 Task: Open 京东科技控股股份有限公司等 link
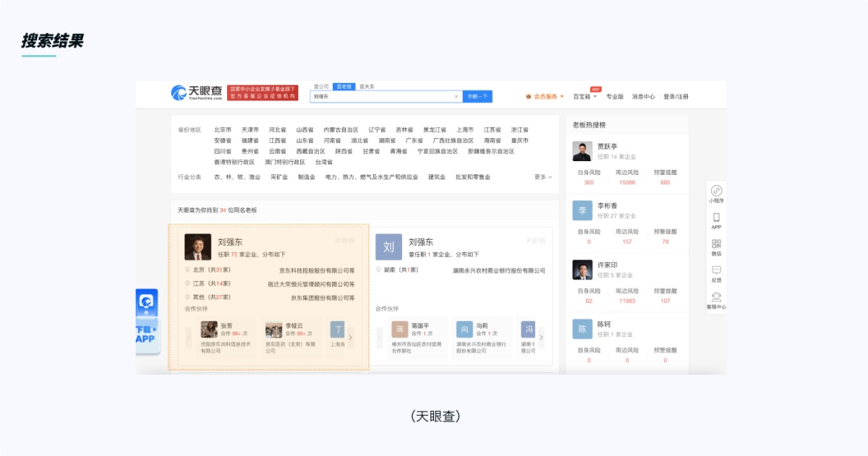(x=317, y=270)
